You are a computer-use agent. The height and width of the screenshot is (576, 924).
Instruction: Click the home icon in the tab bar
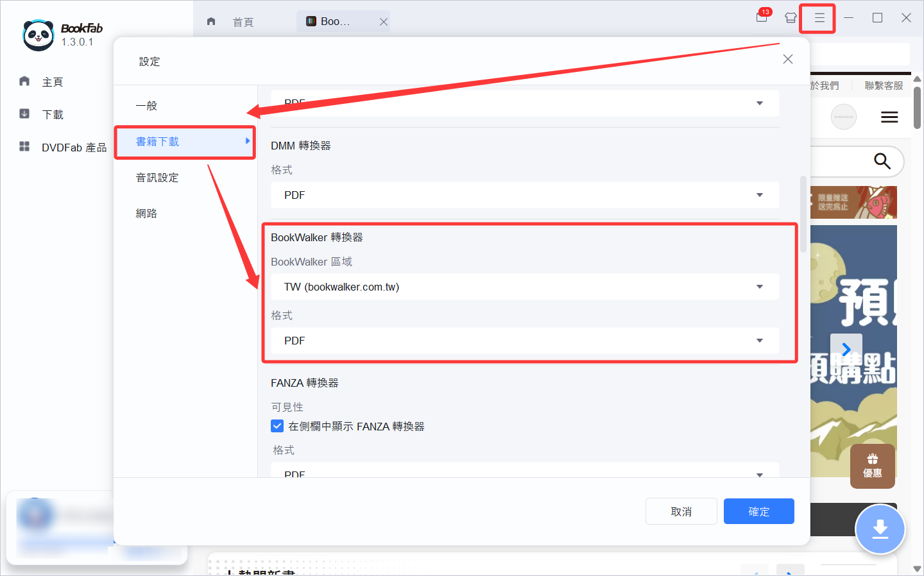click(x=211, y=21)
